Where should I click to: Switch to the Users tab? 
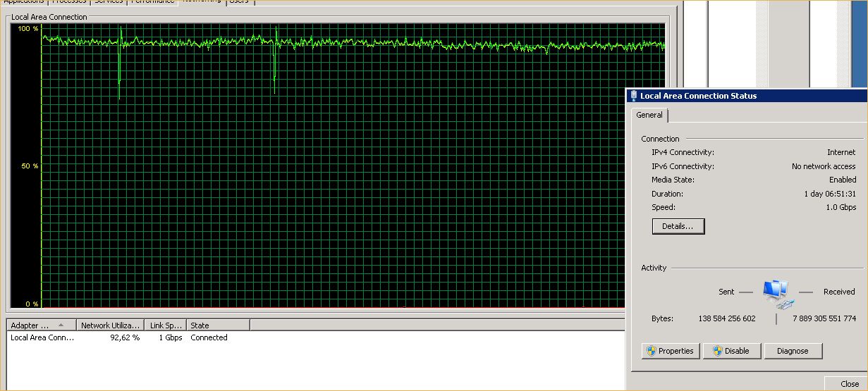[x=240, y=2]
